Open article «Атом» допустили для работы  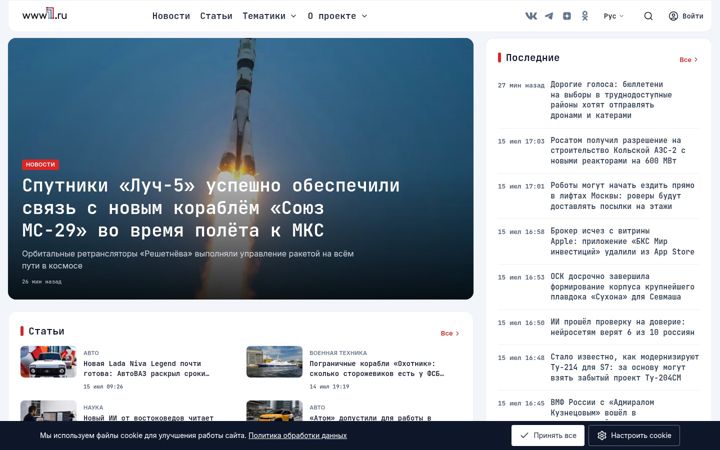pos(370,418)
